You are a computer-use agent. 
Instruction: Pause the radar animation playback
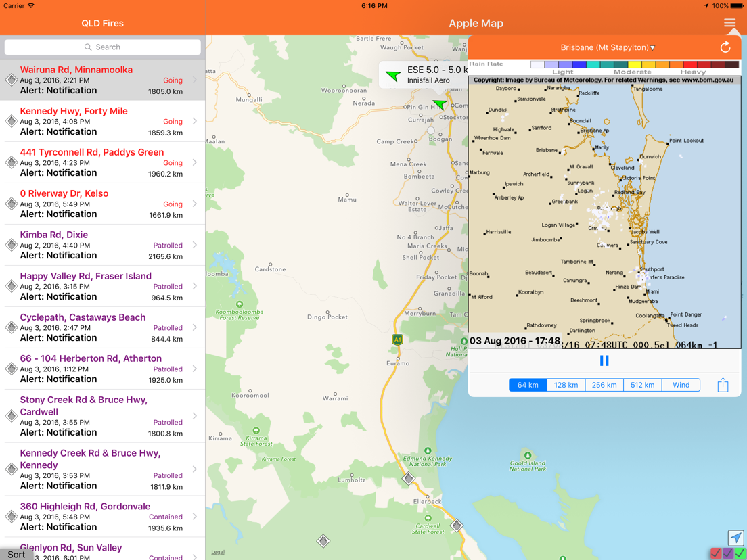(x=604, y=361)
